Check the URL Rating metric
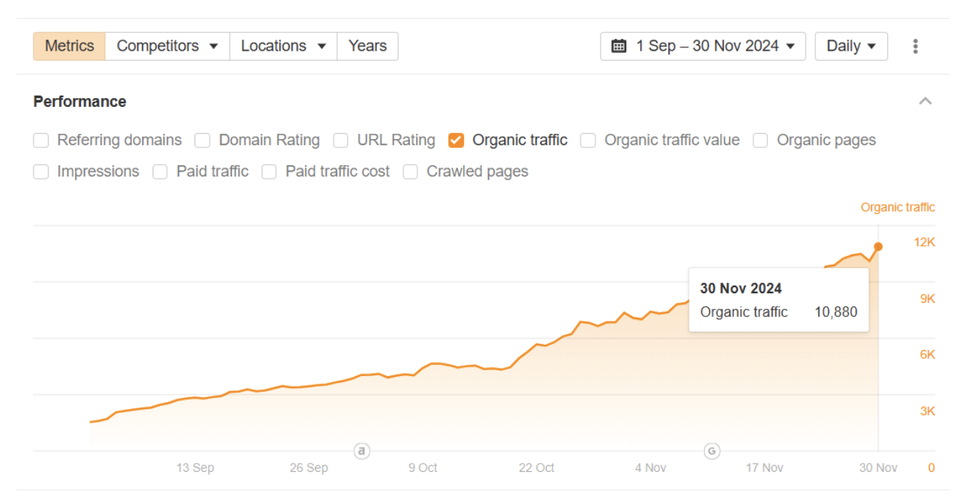Screen dimensions: 980x498 tap(341, 141)
